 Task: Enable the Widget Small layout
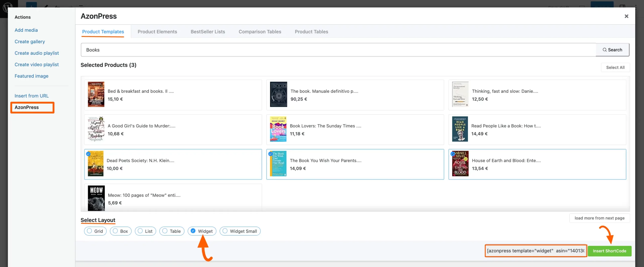[x=225, y=231]
